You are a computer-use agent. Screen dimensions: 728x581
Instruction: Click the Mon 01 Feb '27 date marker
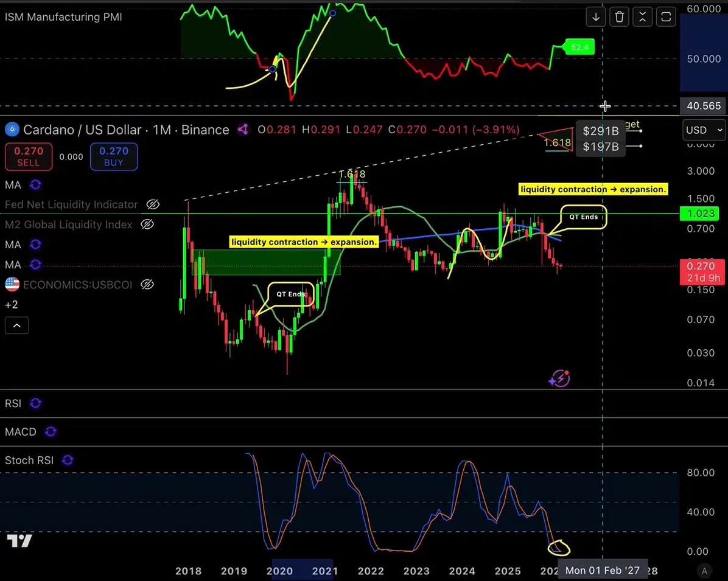[x=603, y=570]
